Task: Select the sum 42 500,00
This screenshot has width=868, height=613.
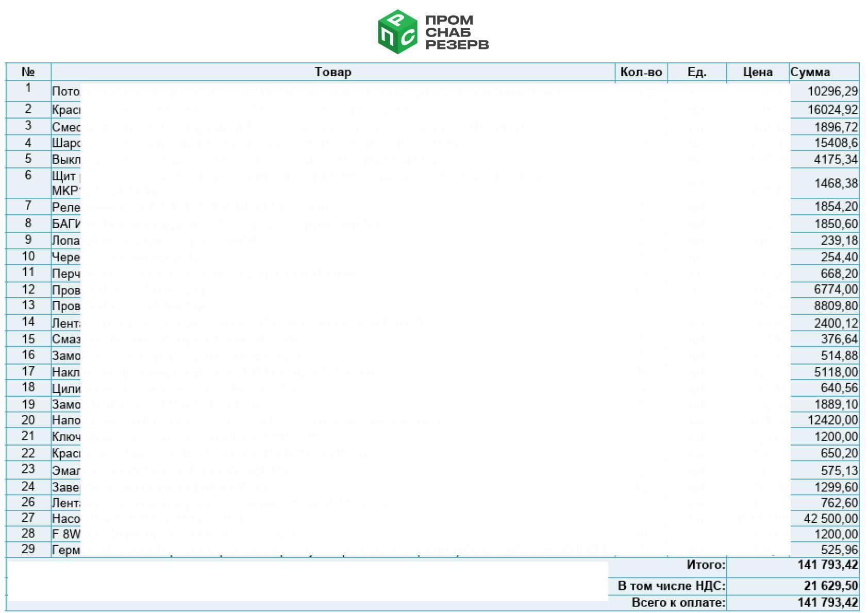Action: point(831,519)
